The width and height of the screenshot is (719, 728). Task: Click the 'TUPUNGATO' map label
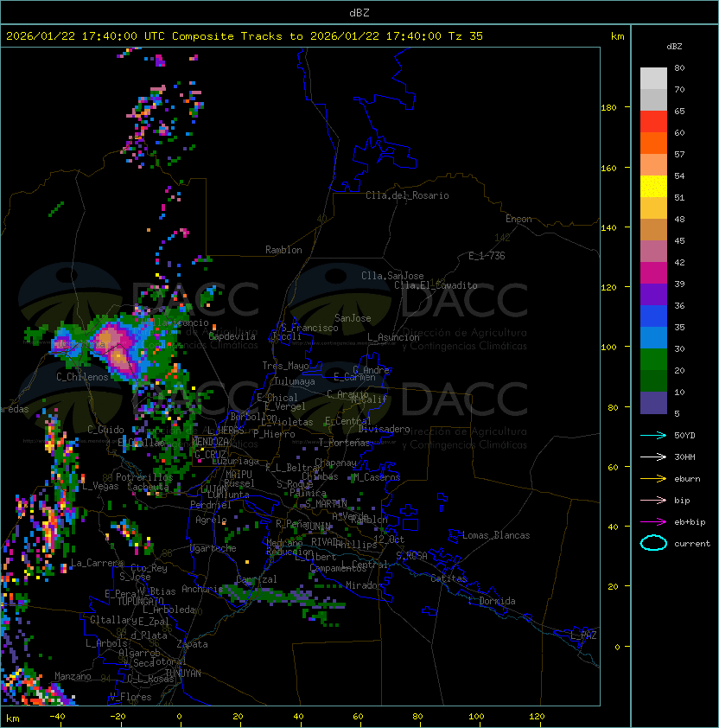[140, 601]
